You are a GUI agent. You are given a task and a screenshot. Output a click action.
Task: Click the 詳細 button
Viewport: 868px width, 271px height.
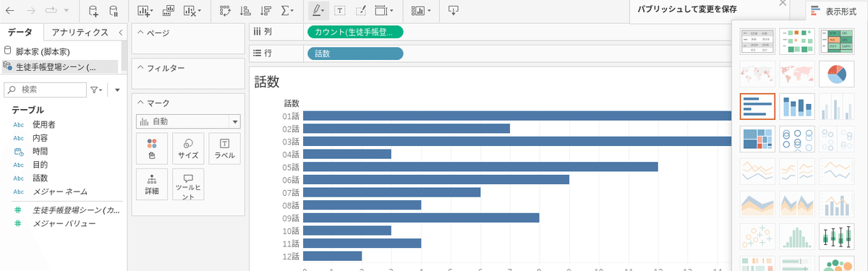tap(152, 184)
